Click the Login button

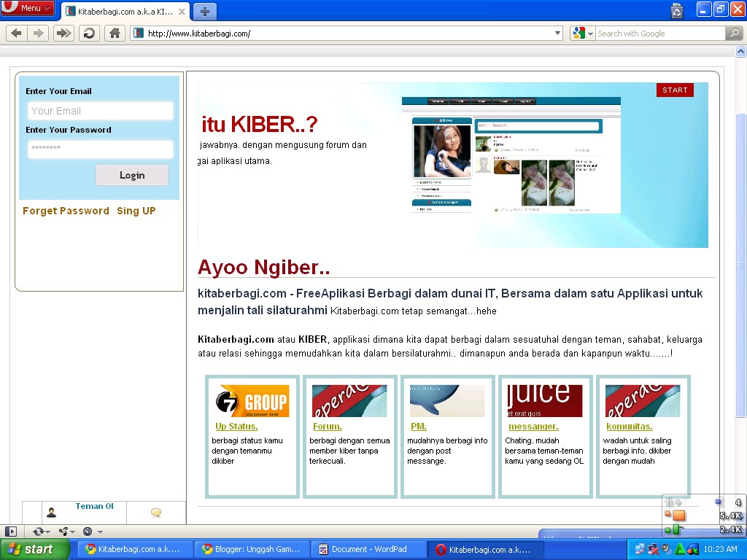click(x=132, y=175)
